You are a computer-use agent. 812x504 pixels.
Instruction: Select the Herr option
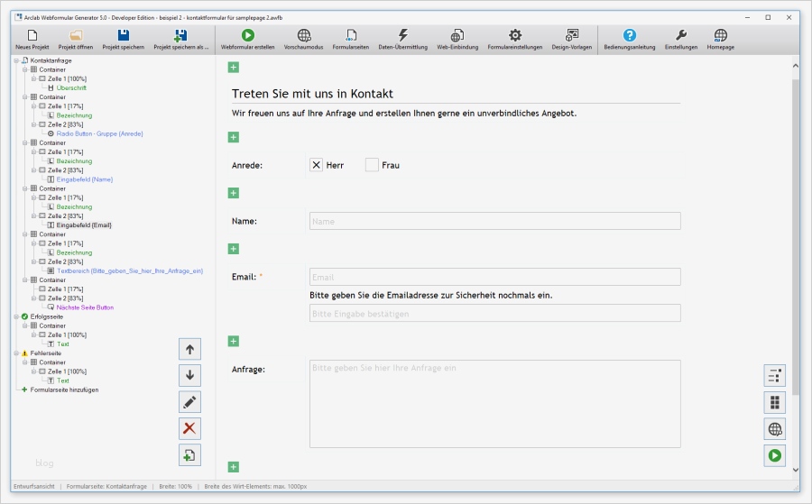pos(317,165)
